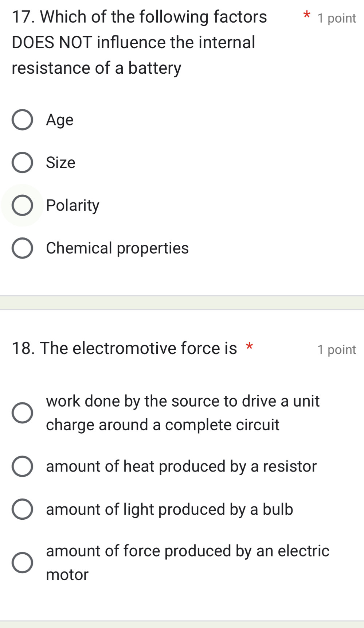Screen dimensions: 364x628
Task: Select the Polarity option for question 17
Action: point(23,205)
